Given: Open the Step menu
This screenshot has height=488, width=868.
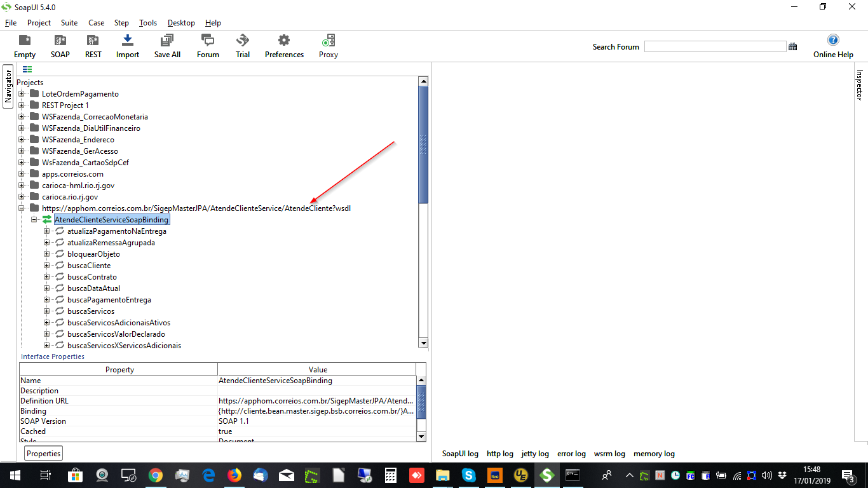Looking at the screenshot, I should [121, 23].
